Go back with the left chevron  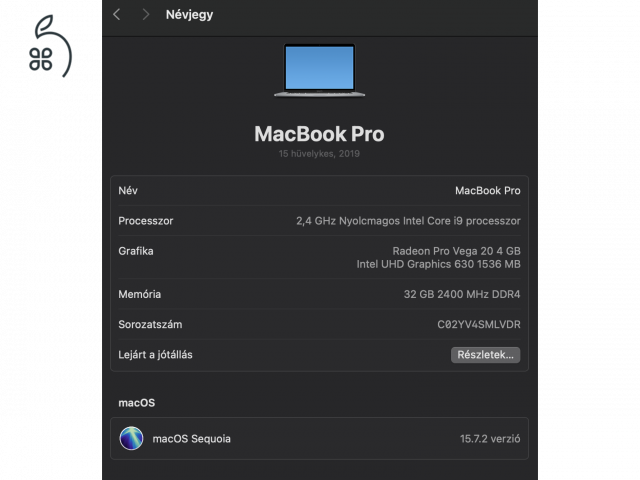point(117,15)
